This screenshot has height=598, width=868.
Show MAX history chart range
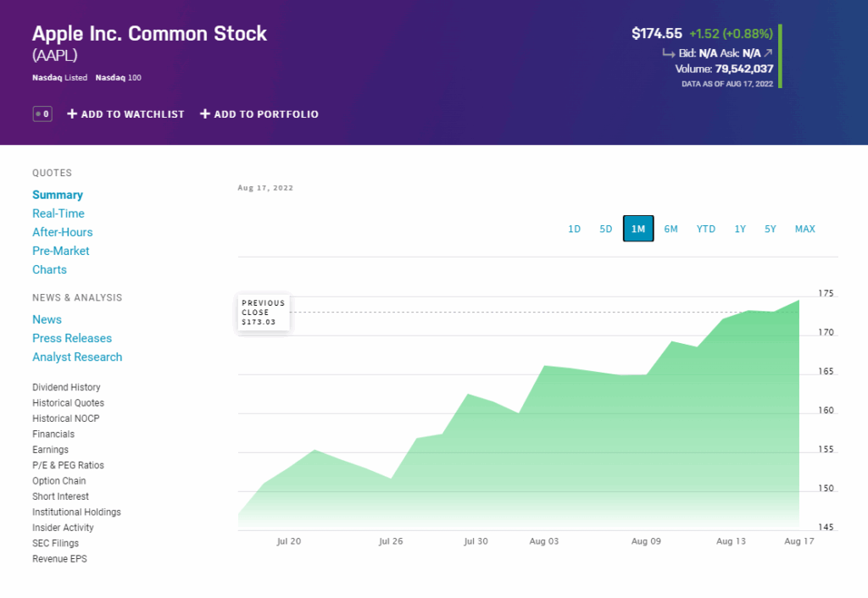click(x=804, y=230)
